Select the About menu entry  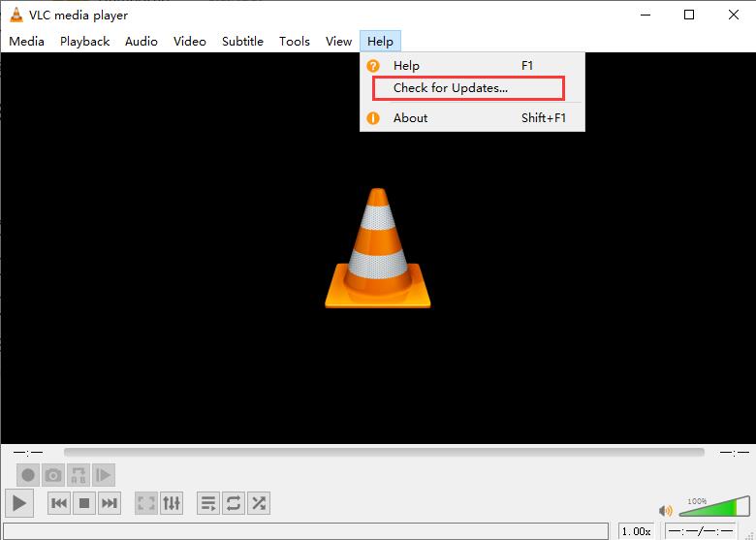(472, 117)
